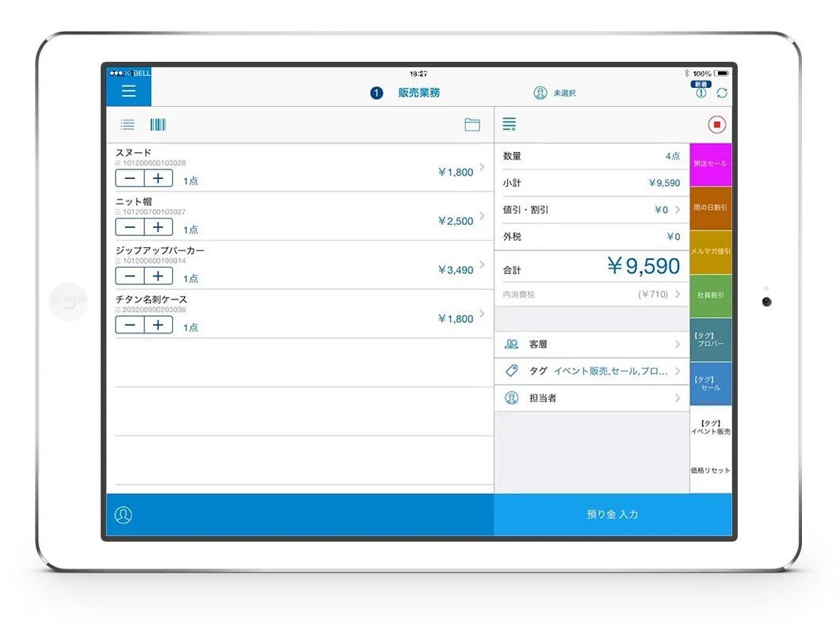Expand ジップアップパーカー item details chevron
This screenshot has height=624, width=840.
482,264
